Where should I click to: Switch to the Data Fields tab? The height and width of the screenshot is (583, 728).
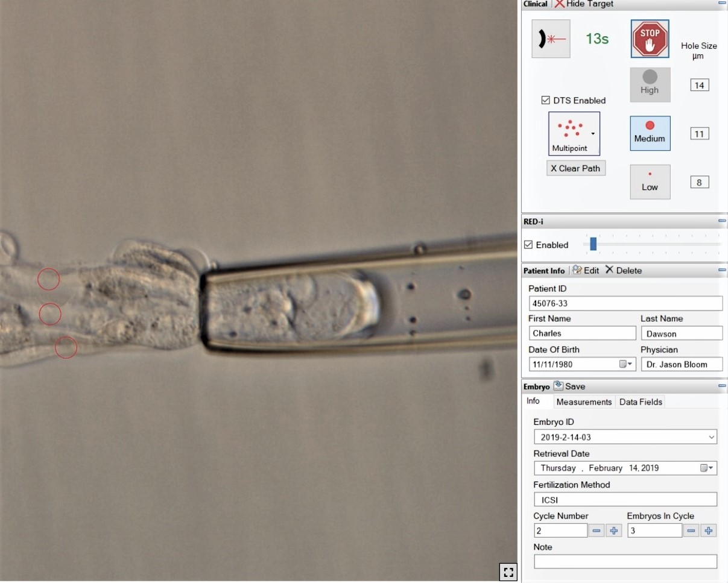coord(641,402)
